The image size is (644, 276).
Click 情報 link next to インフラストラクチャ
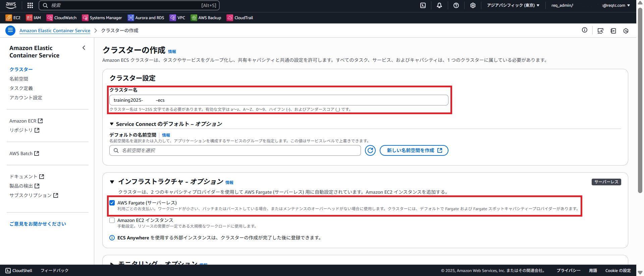click(x=229, y=183)
